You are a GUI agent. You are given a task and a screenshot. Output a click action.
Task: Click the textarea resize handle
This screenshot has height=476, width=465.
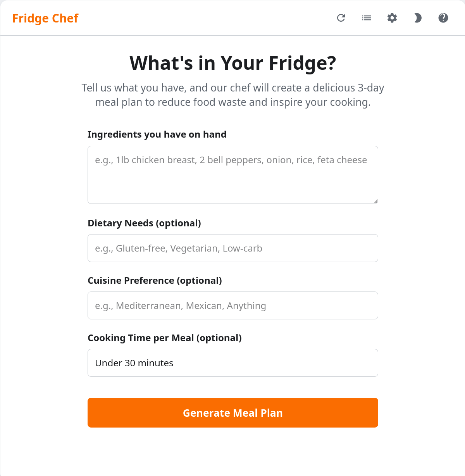click(x=375, y=201)
